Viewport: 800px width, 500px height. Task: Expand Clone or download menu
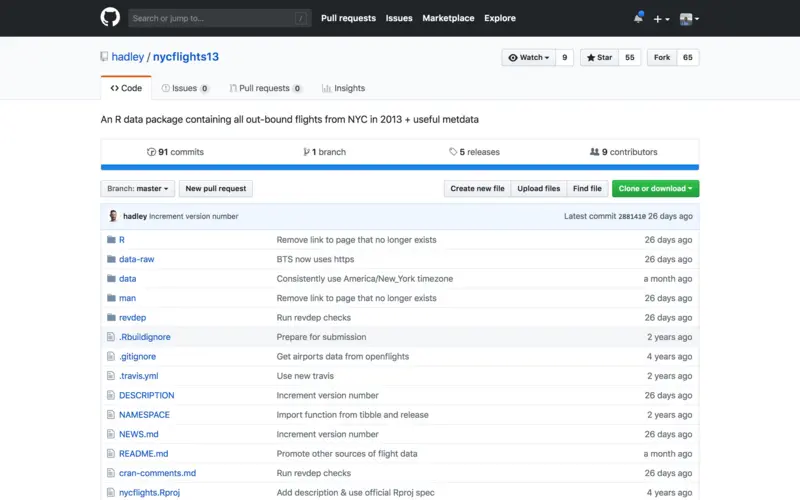[656, 188]
